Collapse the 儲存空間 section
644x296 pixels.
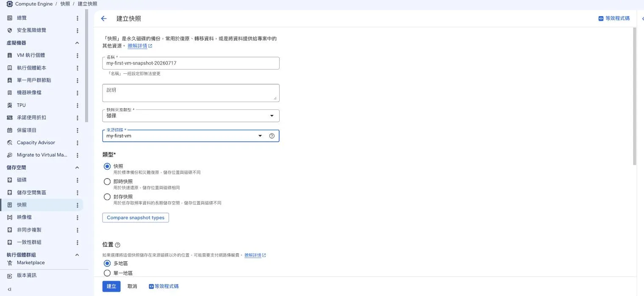tap(77, 168)
